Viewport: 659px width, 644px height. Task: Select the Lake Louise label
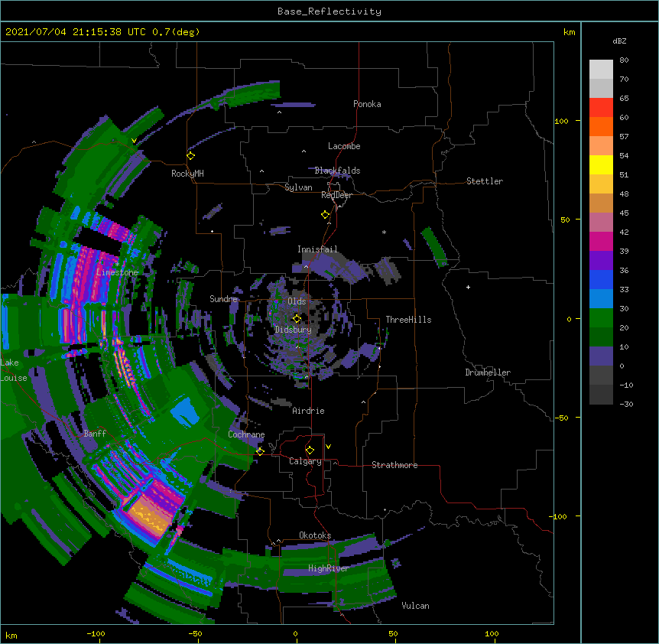(14, 370)
